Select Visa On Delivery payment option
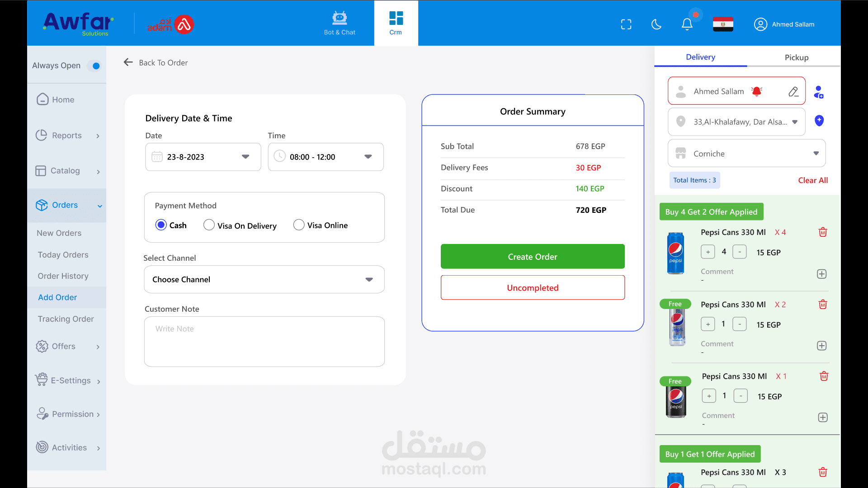This screenshot has height=488, width=868. coord(209,225)
